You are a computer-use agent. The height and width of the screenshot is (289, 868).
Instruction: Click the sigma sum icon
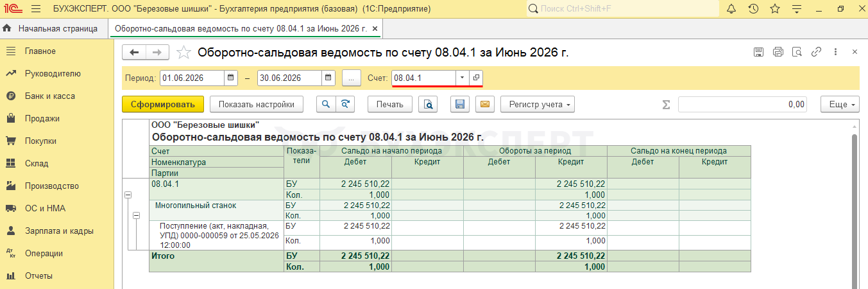point(666,104)
